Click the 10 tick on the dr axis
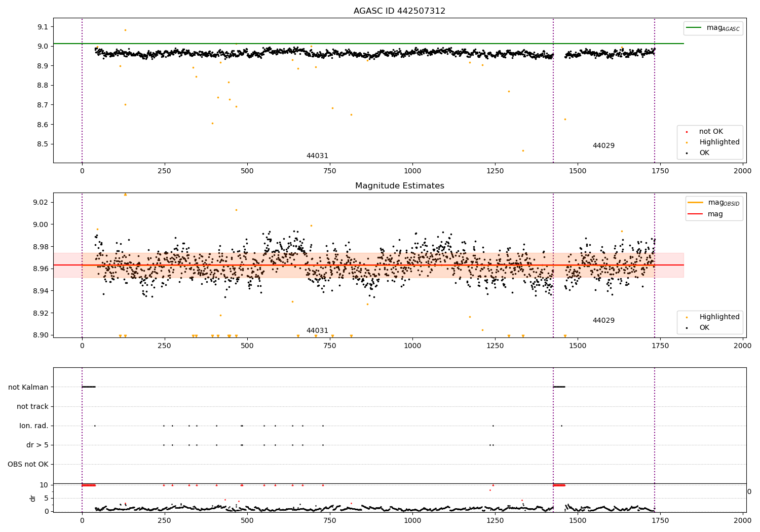Screen dimensions: 760x532 point(45,485)
